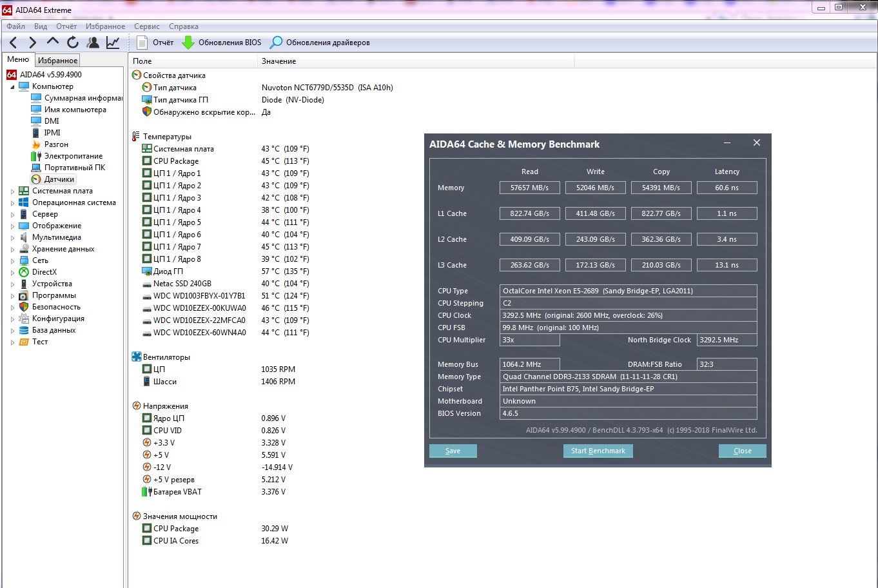This screenshot has height=588, width=878.
Task: Open the Файл menu
Action: click(16, 26)
